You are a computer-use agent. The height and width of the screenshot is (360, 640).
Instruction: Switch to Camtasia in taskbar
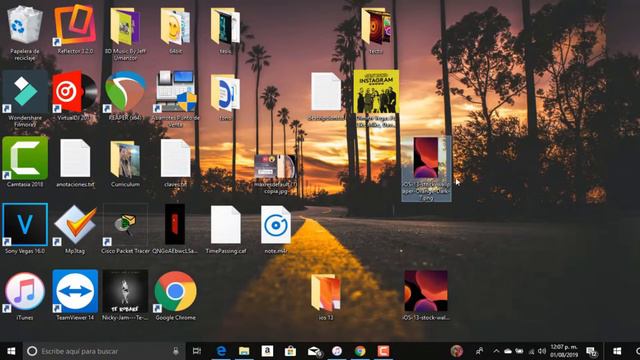pyautogui.click(x=383, y=351)
